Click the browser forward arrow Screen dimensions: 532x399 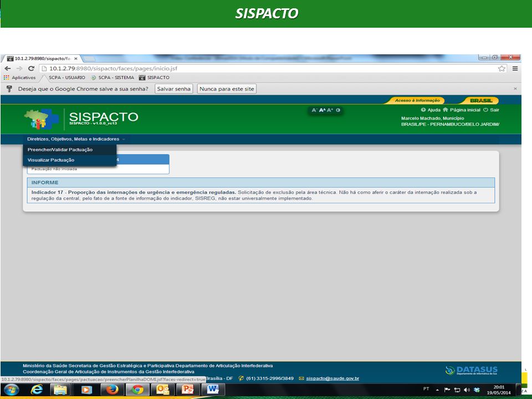(19, 68)
